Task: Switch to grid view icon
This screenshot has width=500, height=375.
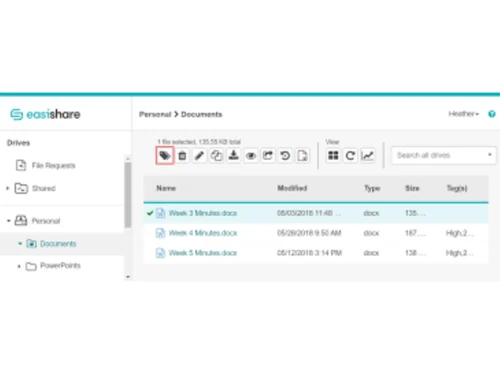Action: (333, 156)
